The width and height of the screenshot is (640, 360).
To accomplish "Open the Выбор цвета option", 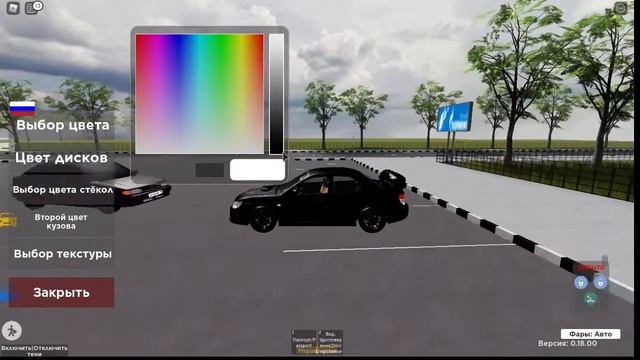I will pyautogui.click(x=62, y=125).
